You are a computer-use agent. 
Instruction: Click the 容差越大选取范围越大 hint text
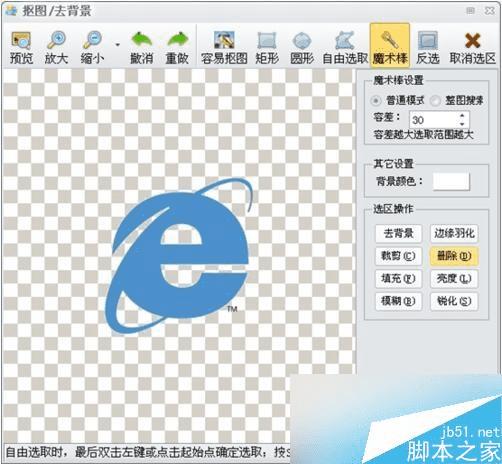(423, 135)
